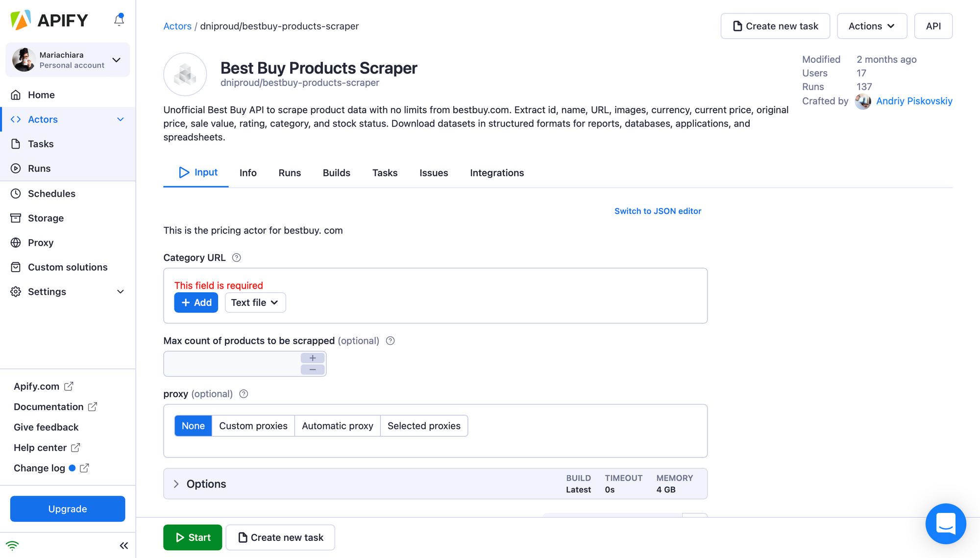
Task: Decrease max product count with minus stepper
Action: tap(313, 369)
